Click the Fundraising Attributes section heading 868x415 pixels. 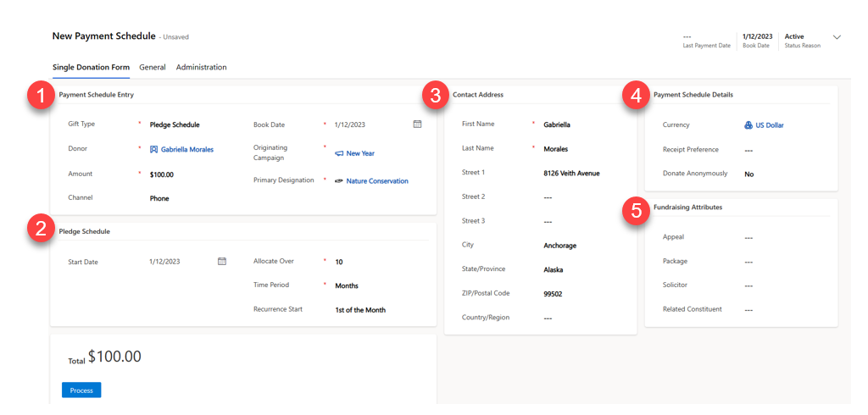point(687,207)
